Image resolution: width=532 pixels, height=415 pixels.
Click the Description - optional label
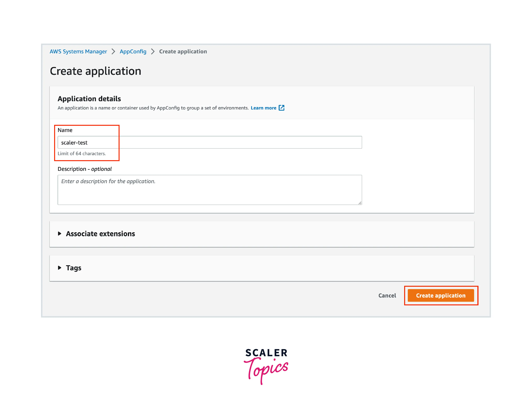point(84,169)
